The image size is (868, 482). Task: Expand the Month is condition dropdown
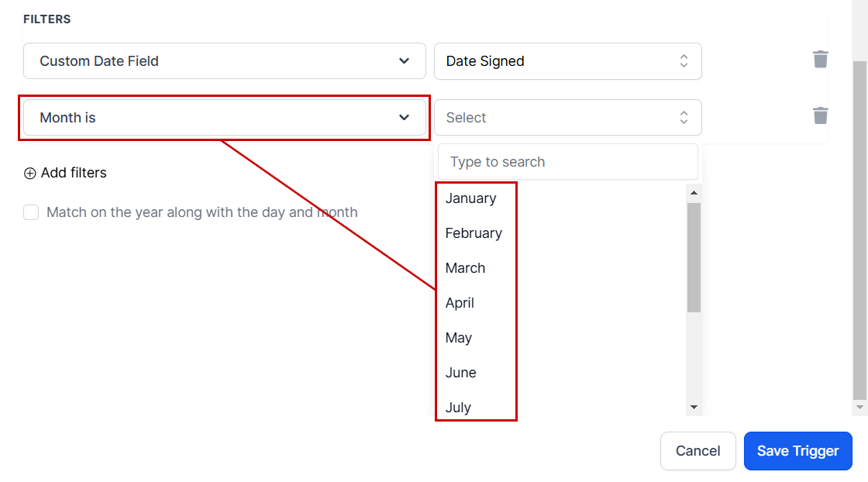pos(224,118)
